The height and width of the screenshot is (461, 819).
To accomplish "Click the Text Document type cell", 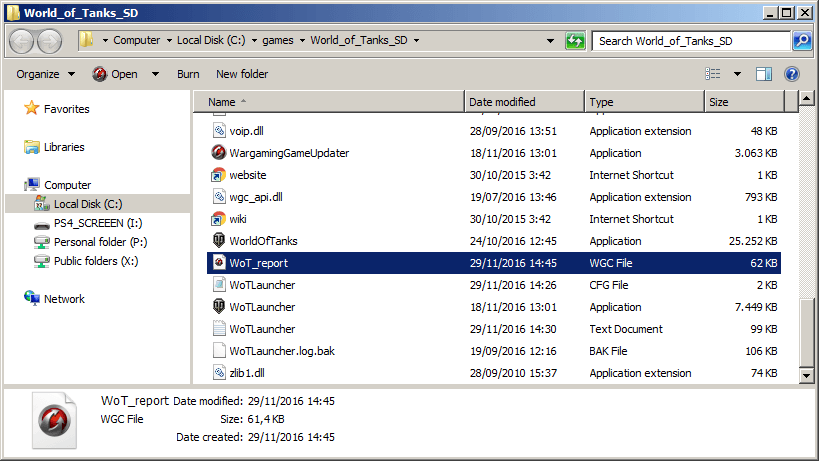I will click(626, 329).
